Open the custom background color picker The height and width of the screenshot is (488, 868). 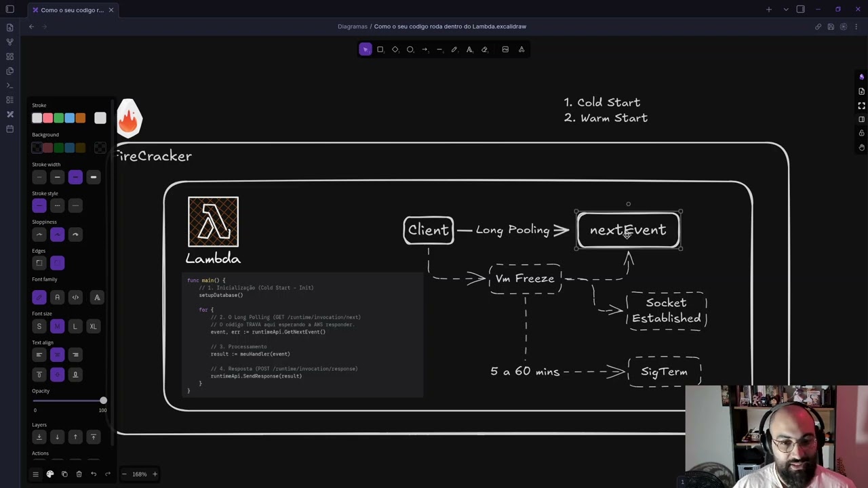100,148
